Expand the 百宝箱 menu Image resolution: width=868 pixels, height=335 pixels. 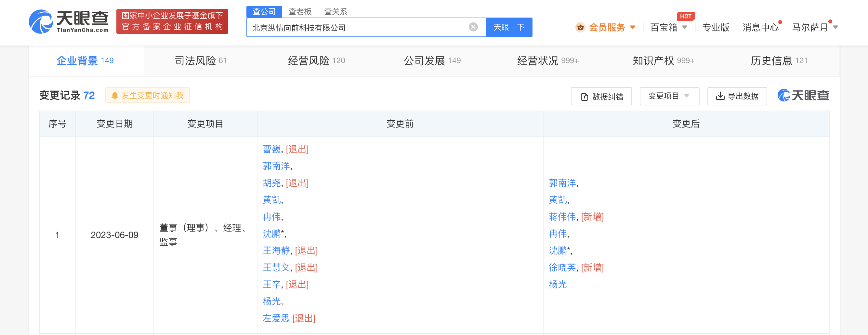tap(668, 27)
